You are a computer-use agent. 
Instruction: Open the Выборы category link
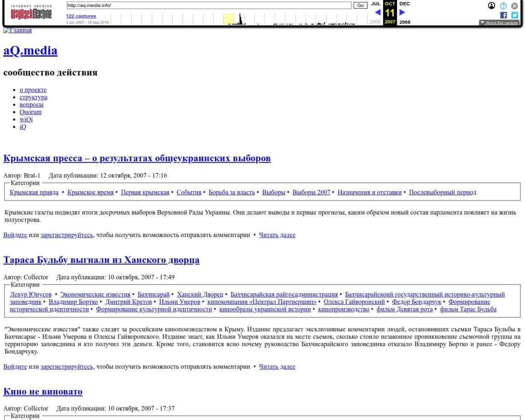tap(274, 192)
